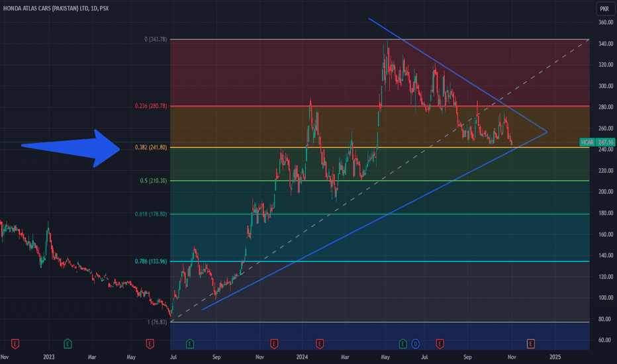Select the 0.236 (280.78) Fibonacci label
This screenshot has width=617, height=364.
click(151, 107)
